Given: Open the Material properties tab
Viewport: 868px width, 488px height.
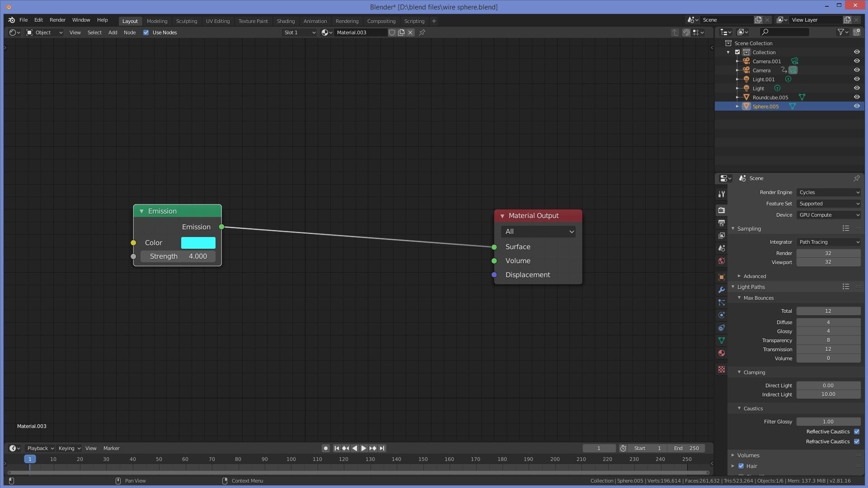Looking at the screenshot, I should pyautogui.click(x=722, y=353).
